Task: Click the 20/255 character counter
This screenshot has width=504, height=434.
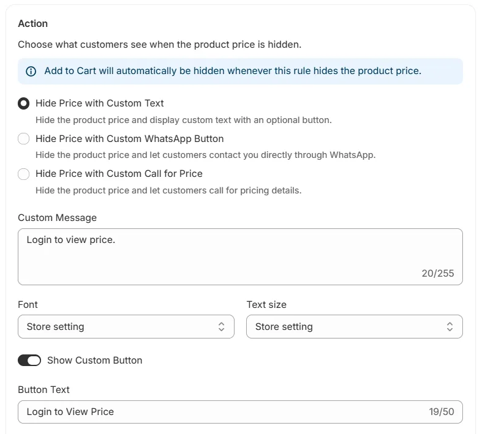Action: [x=438, y=274]
